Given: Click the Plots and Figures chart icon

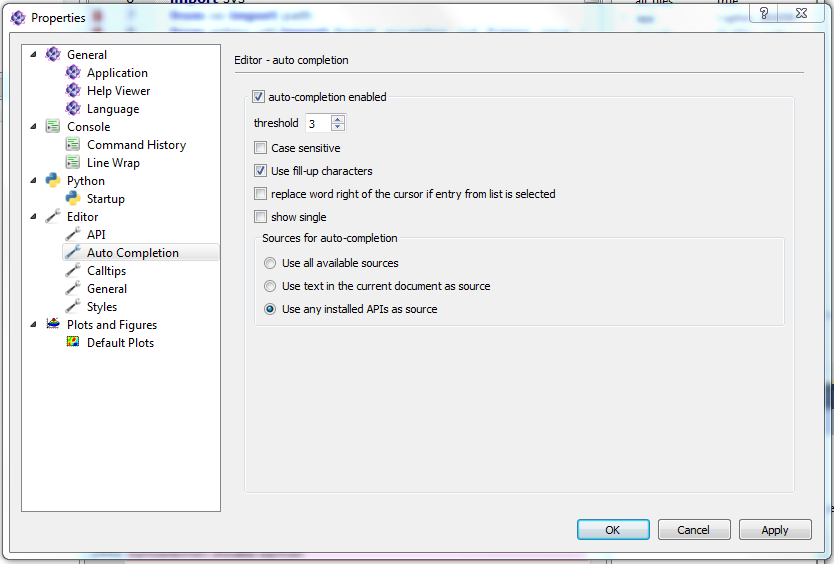Looking at the screenshot, I should click(x=53, y=324).
